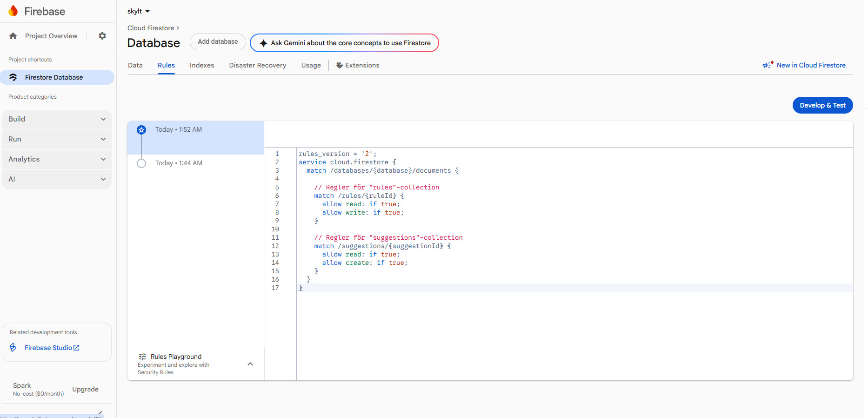The image size is (868, 418).
Task: Open project settings gear icon
Action: (102, 36)
